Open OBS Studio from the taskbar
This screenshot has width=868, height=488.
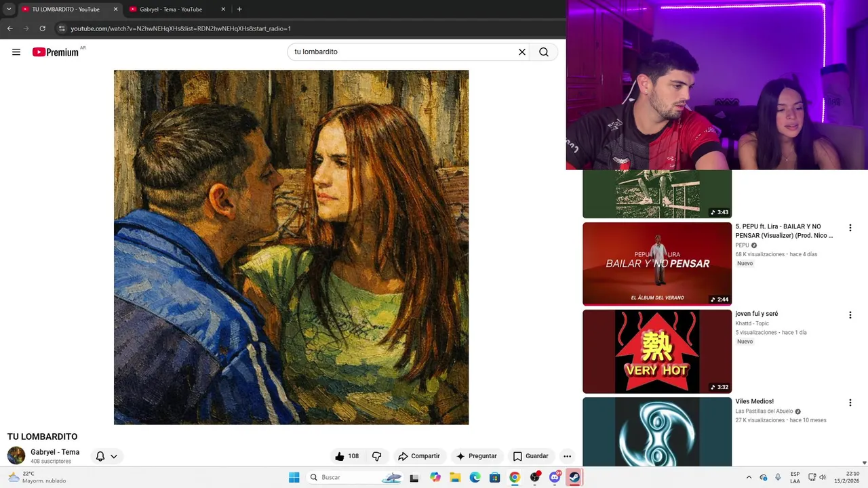(x=535, y=477)
